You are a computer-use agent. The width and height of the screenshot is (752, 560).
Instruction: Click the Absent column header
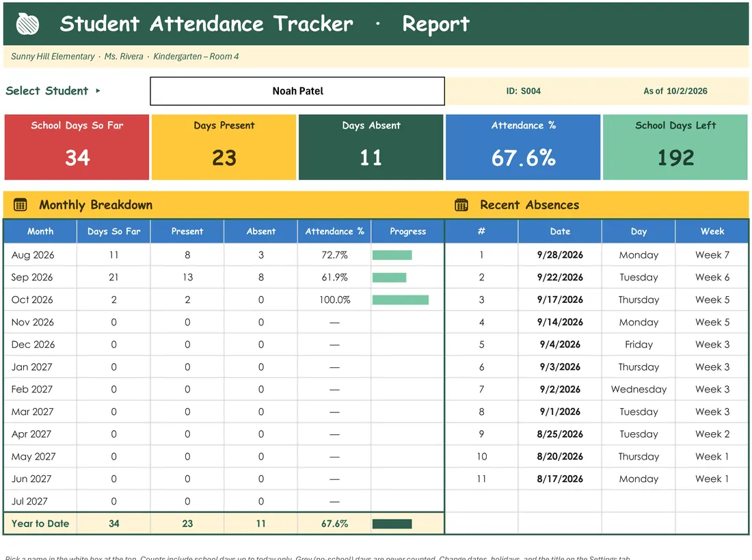[261, 231]
